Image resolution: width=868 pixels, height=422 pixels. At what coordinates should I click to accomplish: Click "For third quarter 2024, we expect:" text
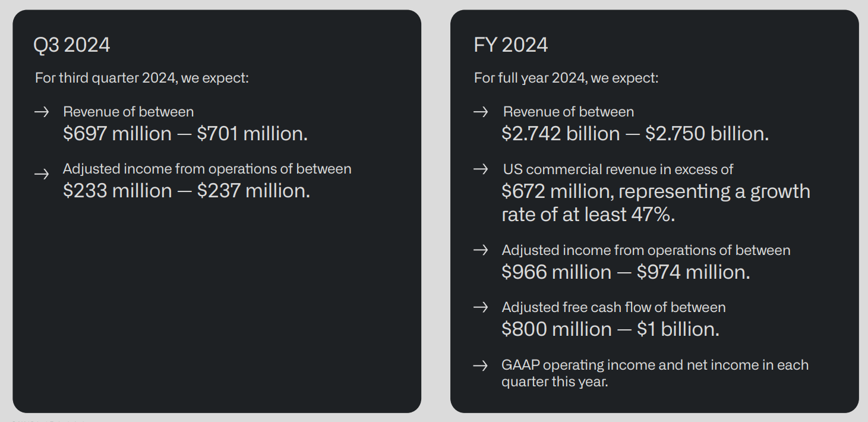[142, 78]
